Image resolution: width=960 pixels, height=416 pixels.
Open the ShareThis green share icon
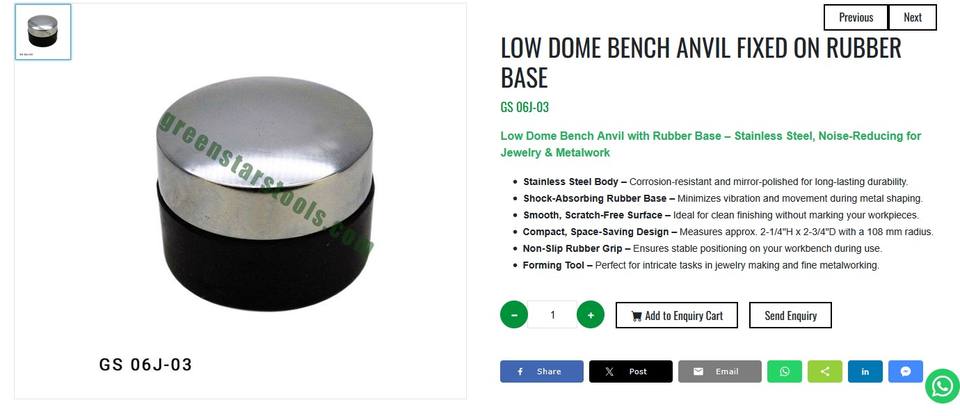tap(825, 371)
